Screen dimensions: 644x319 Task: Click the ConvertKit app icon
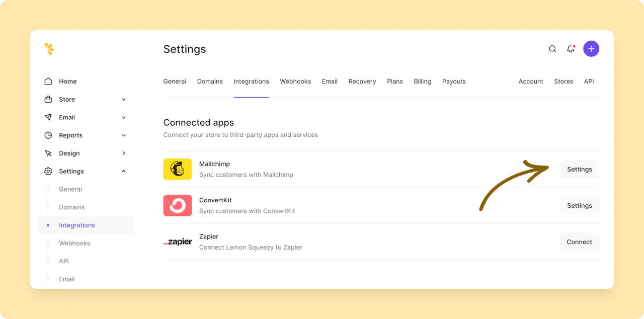click(x=177, y=205)
